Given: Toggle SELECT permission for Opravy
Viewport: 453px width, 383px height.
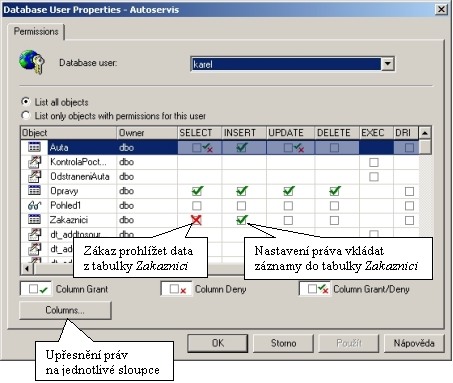Looking at the screenshot, I should 197,191.
